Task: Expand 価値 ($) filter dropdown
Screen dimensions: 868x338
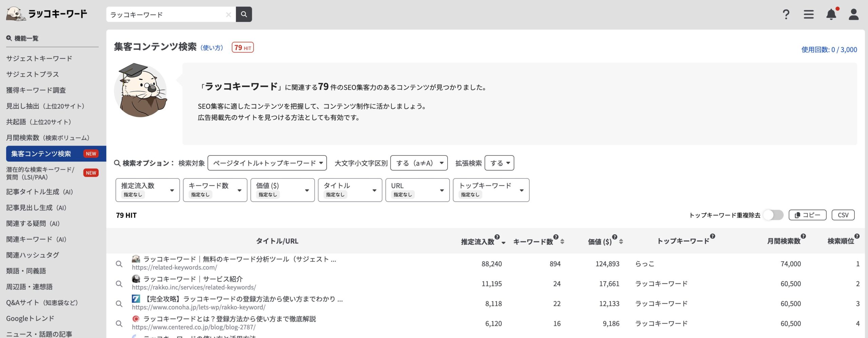Action: tap(282, 190)
